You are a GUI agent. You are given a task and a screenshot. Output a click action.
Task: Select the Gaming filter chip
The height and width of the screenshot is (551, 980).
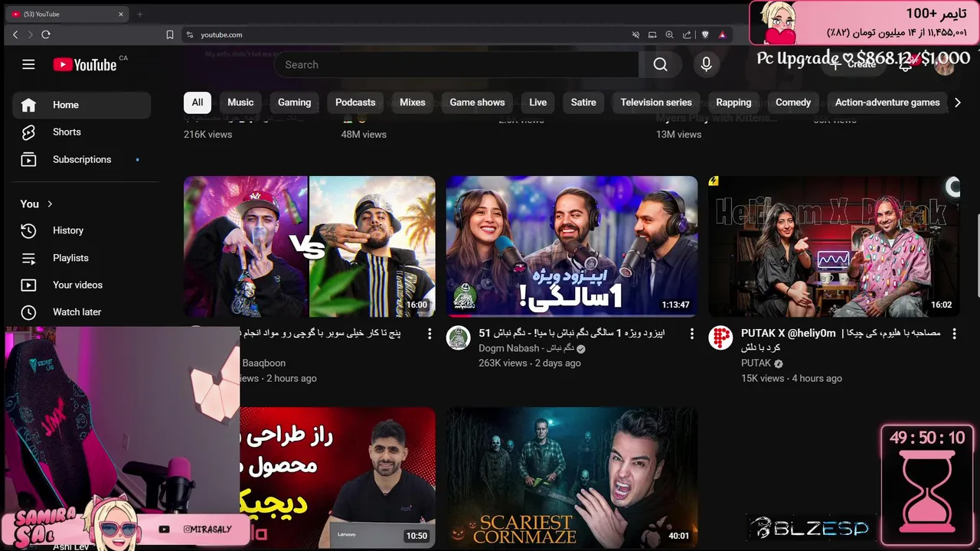tap(294, 103)
